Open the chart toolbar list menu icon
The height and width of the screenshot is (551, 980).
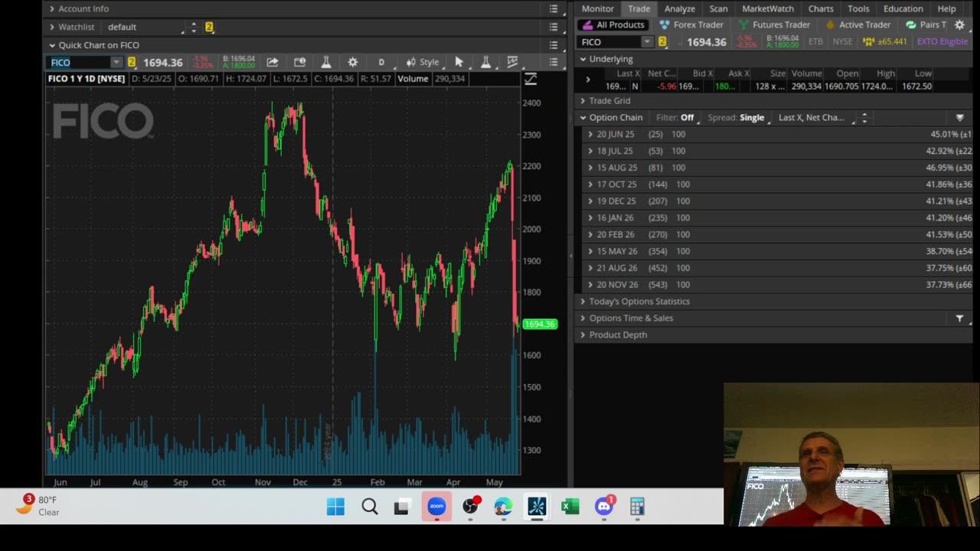(x=554, y=62)
